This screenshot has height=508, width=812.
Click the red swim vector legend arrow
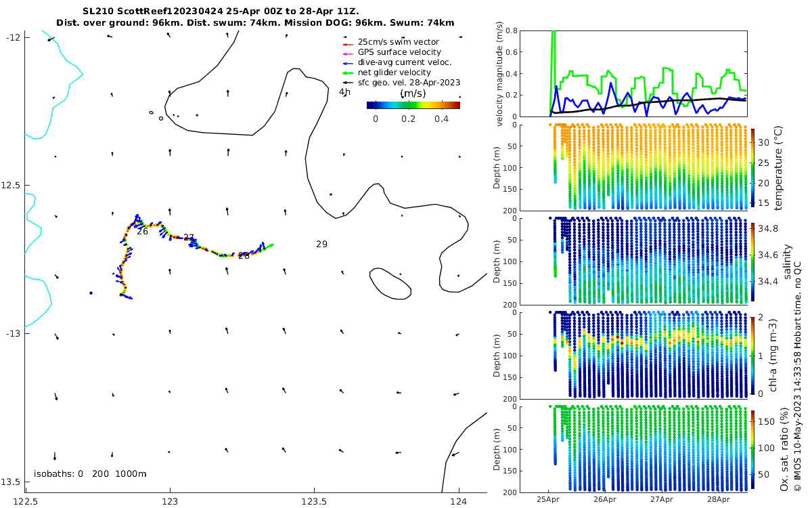pyautogui.click(x=348, y=42)
